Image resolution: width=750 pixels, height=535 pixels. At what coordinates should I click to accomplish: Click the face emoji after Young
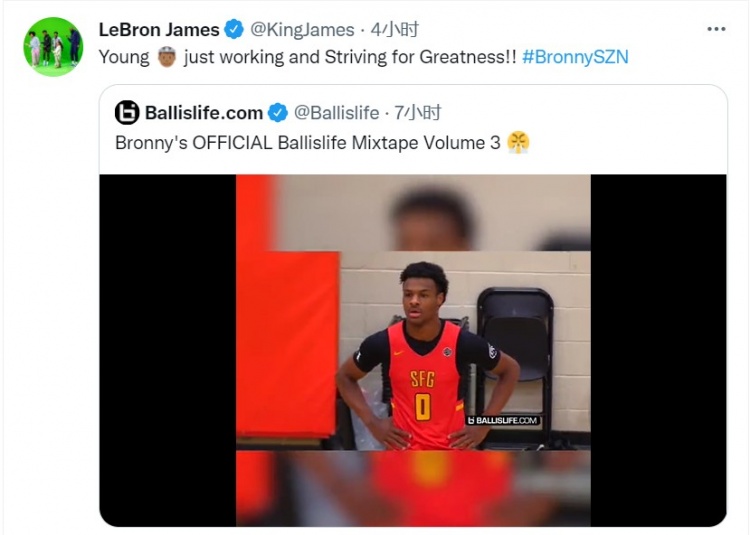pos(166,57)
